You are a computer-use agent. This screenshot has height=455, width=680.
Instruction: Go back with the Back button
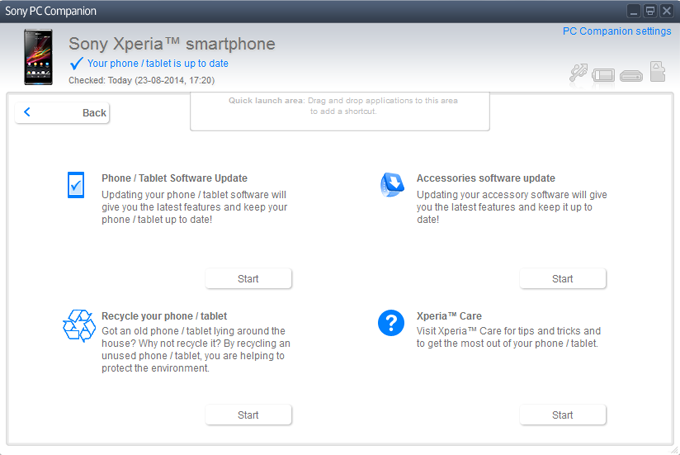[62, 113]
